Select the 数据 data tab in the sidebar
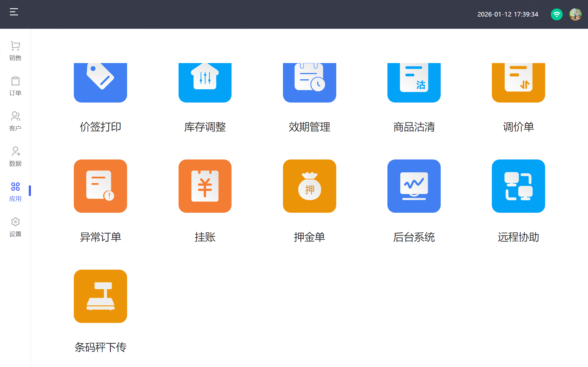Viewport: 588px width, 367px height. 15,156
